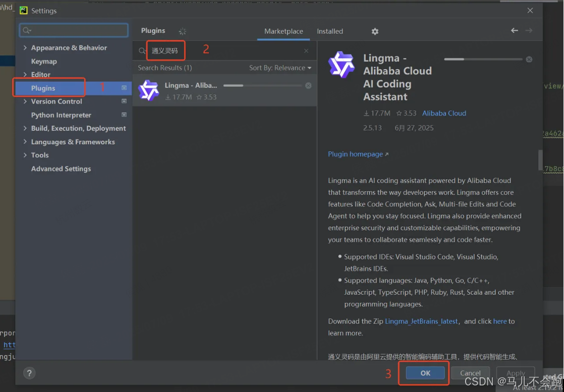Screen dimensions: 564x392
Task: Click the magnifier icon in settings search
Action: coord(27,31)
